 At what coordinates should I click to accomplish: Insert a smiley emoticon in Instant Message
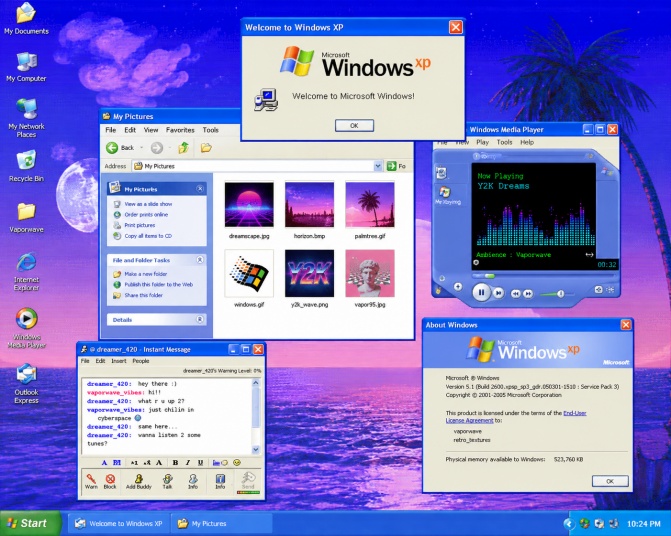[237, 462]
